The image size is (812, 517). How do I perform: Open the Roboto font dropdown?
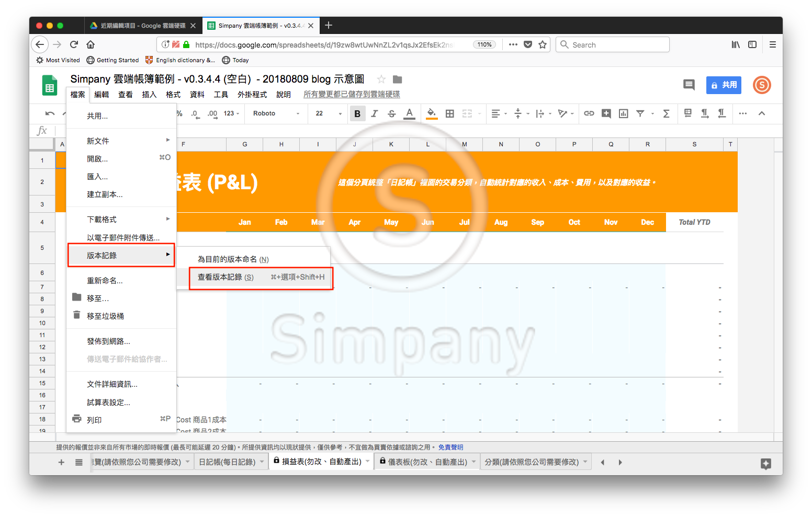(276, 113)
